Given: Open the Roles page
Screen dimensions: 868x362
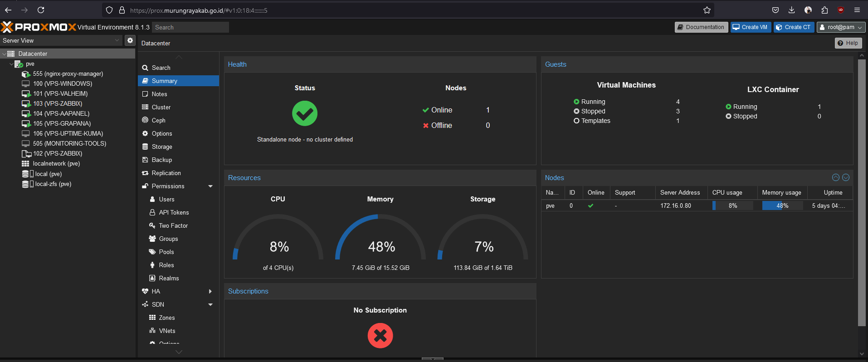Looking at the screenshot, I should pyautogui.click(x=178, y=265).
